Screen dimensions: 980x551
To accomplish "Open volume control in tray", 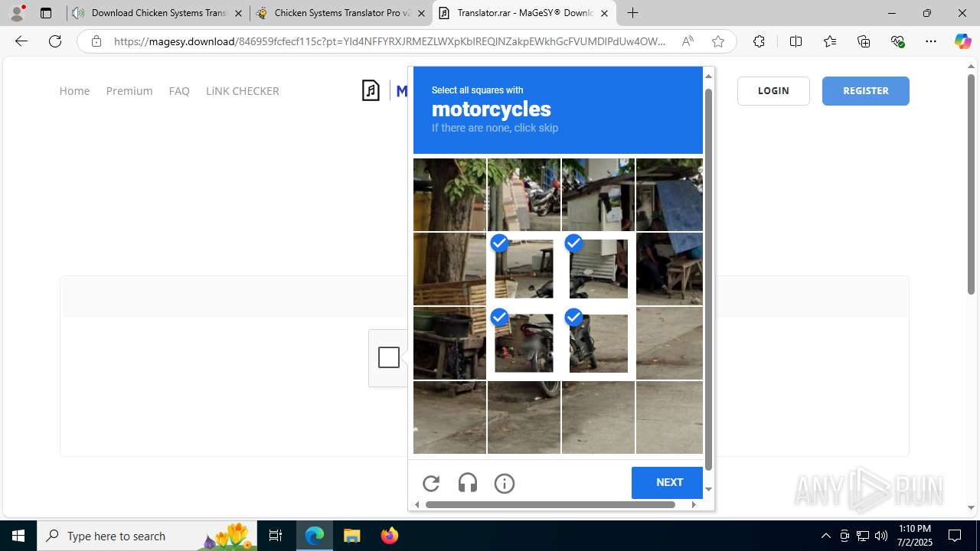I will (x=881, y=536).
